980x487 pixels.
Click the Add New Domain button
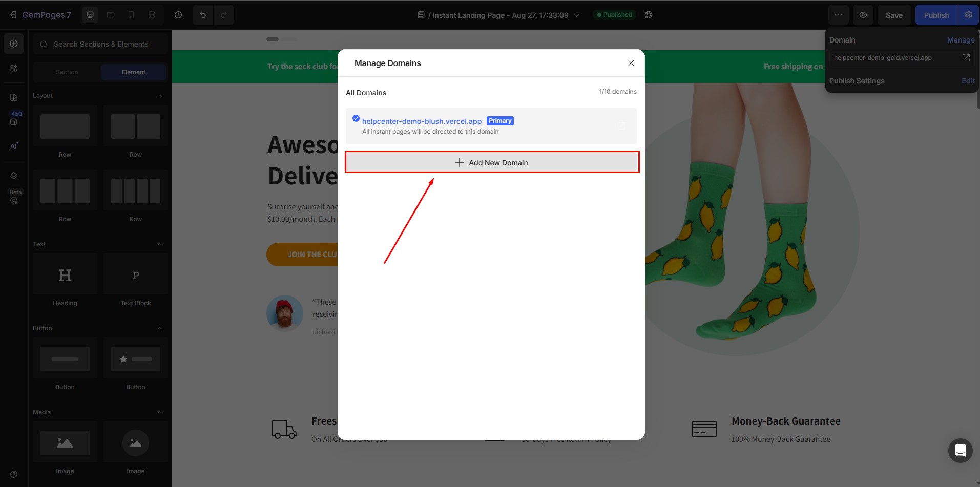[x=491, y=162]
